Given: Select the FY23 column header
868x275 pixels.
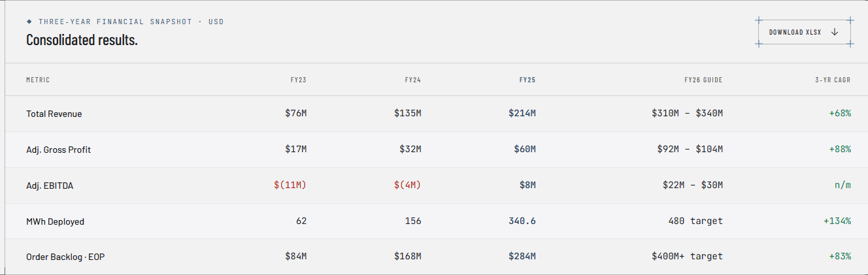Looking at the screenshot, I should (299, 80).
